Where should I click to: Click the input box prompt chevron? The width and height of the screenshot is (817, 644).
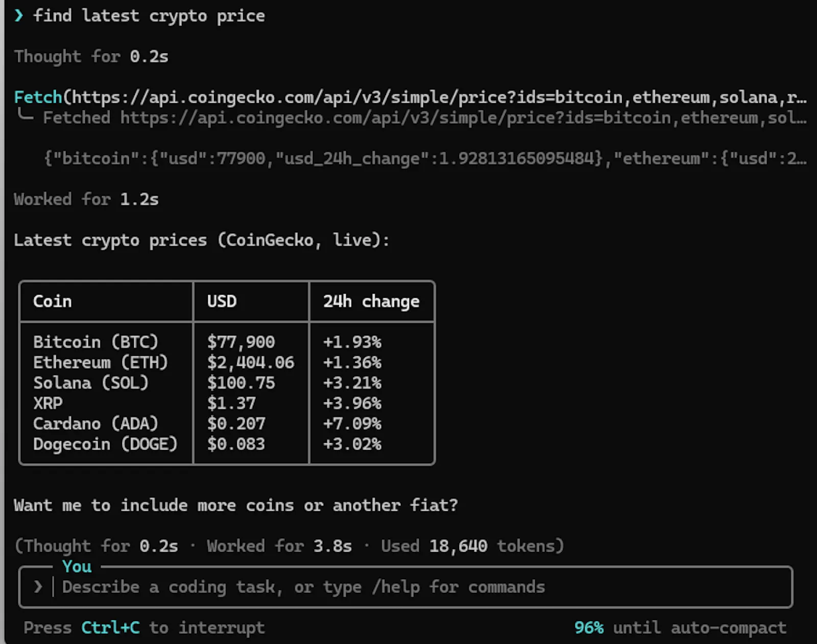coord(38,586)
